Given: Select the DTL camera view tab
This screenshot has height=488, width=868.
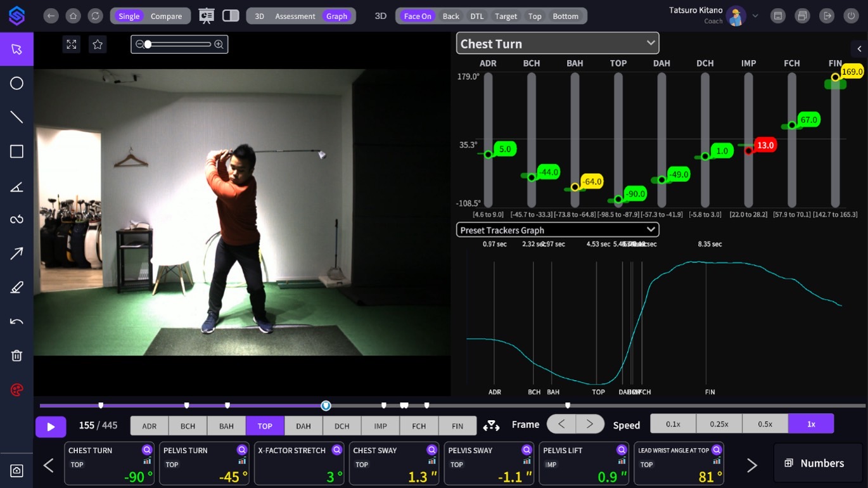Looking at the screenshot, I should point(476,16).
